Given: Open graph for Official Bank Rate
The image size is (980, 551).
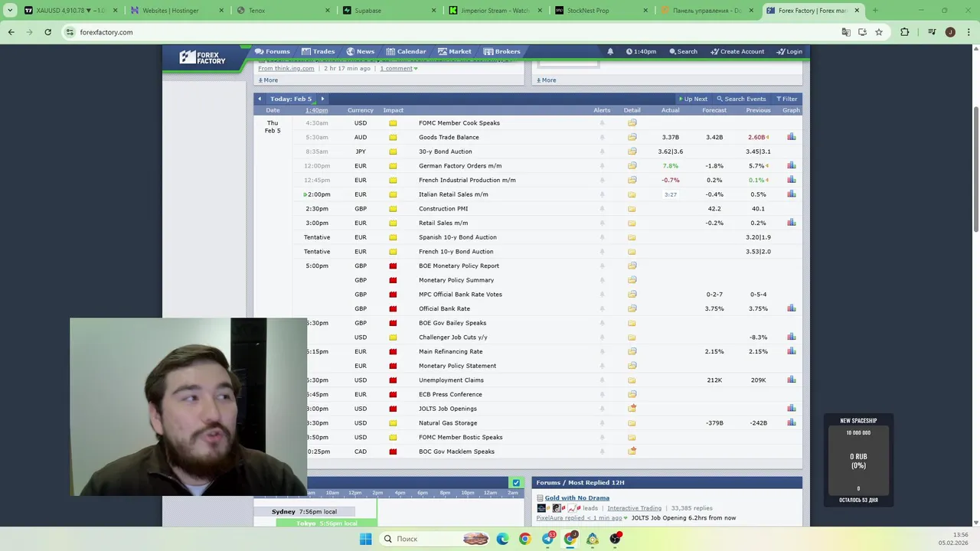Looking at the screenshot, I should [791, 308].
